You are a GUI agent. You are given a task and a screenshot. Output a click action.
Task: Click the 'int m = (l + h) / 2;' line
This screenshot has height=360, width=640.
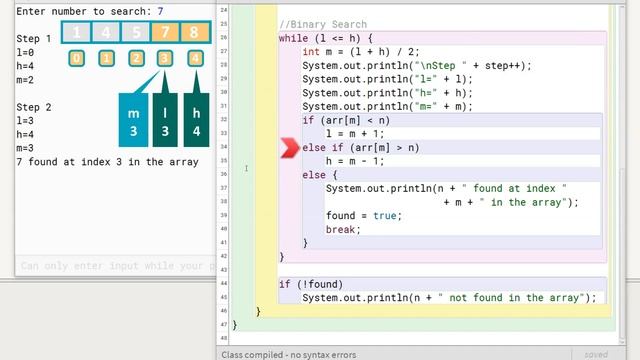pos(361,52)
